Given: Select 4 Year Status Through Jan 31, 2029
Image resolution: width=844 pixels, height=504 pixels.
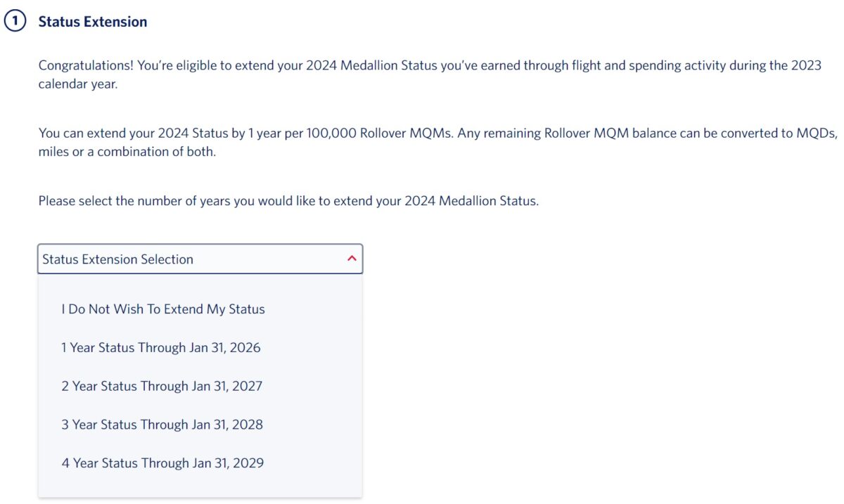Looking at the screenshot, I should (162, 463).
